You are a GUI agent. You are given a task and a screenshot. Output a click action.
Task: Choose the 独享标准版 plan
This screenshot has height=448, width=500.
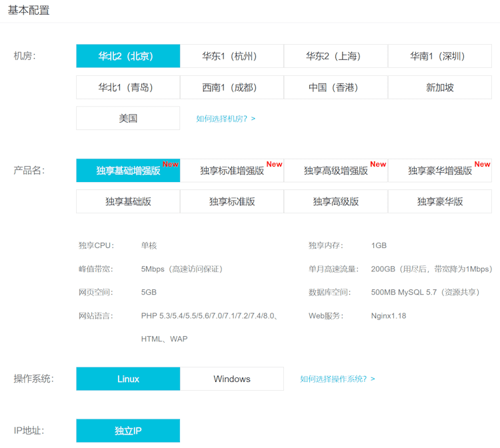coord(232,201)
